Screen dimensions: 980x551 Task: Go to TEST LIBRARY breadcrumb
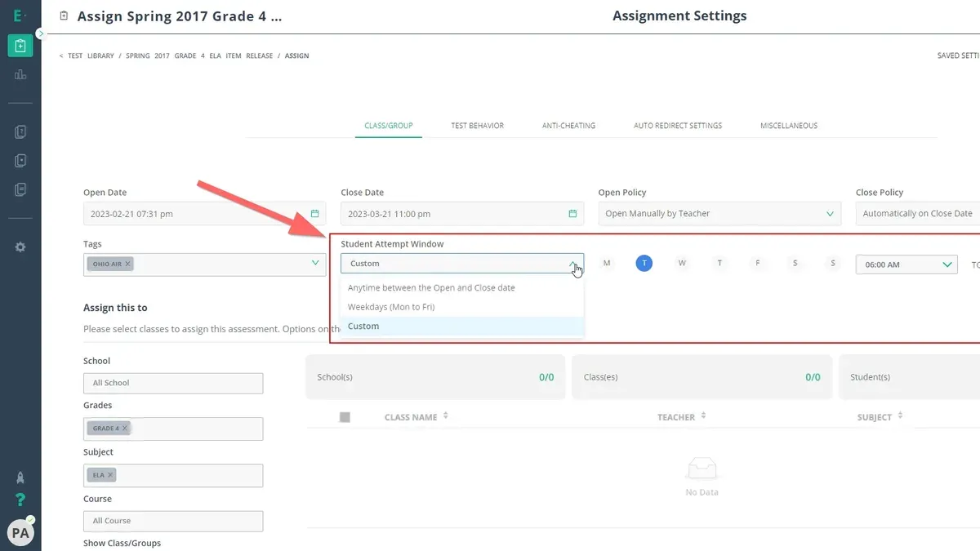[x=91, y=56]
